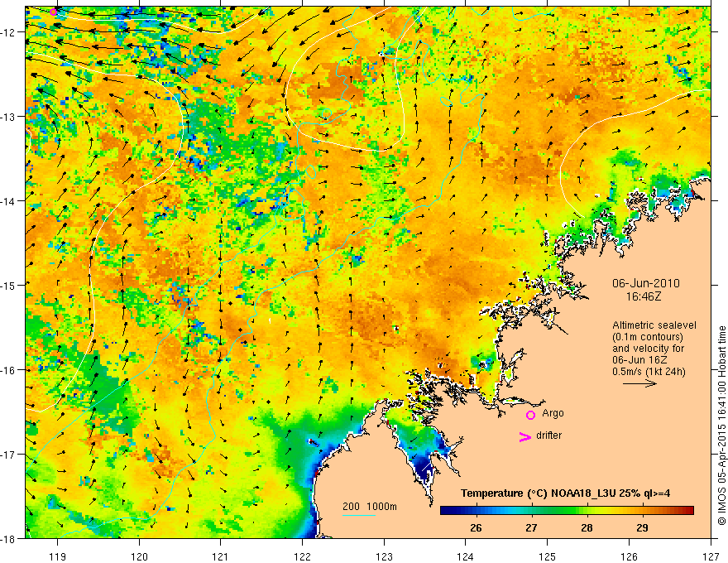Screen dimensions: 728x563
Task: Click the temperature colorbar at 29°C
Action: pyautogui.click(x=642, y=511)
